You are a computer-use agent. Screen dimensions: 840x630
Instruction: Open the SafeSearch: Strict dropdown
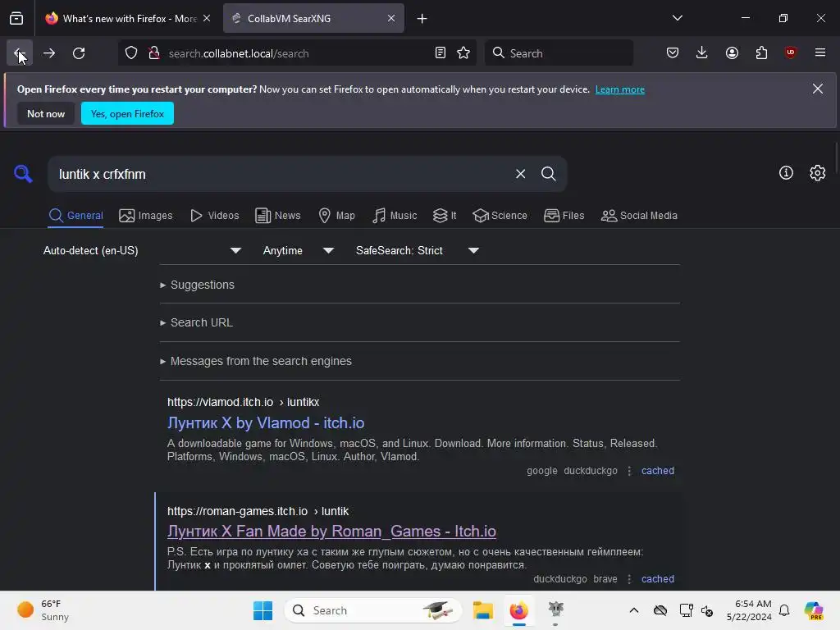417,251
